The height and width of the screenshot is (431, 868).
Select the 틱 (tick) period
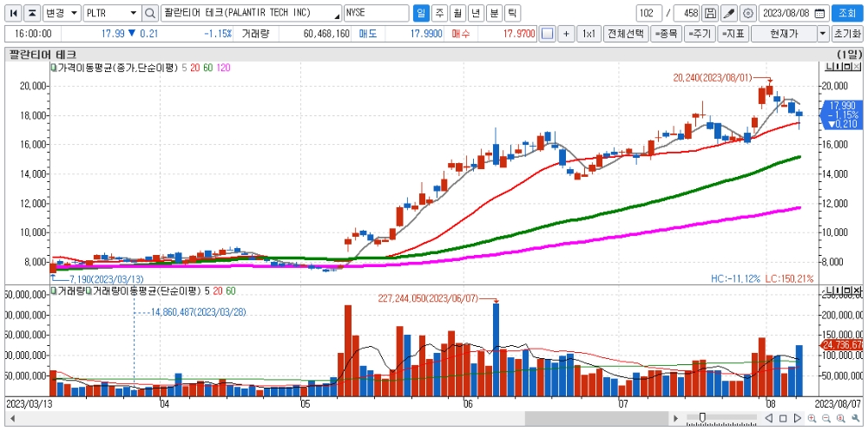pos(512,13)
